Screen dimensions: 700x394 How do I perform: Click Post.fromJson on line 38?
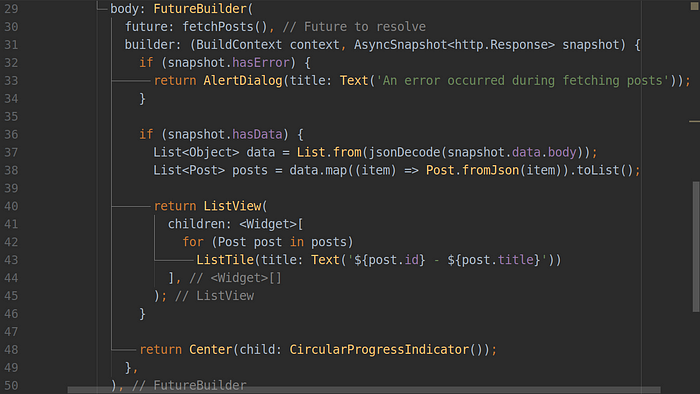[472, 170]
